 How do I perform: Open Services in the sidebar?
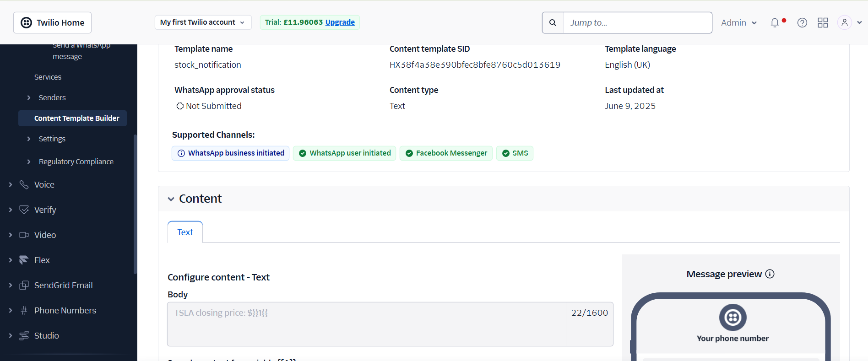click(x=48, y=77)
